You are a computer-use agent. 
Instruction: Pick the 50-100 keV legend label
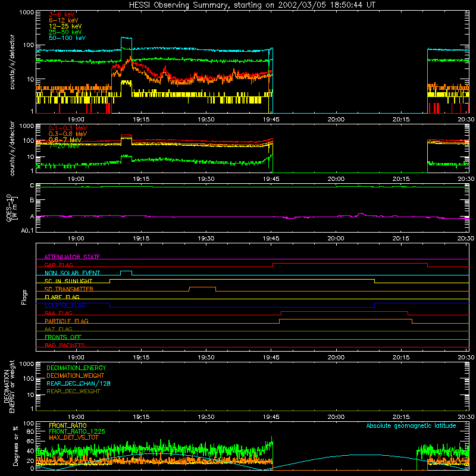[x=67, y=38]
